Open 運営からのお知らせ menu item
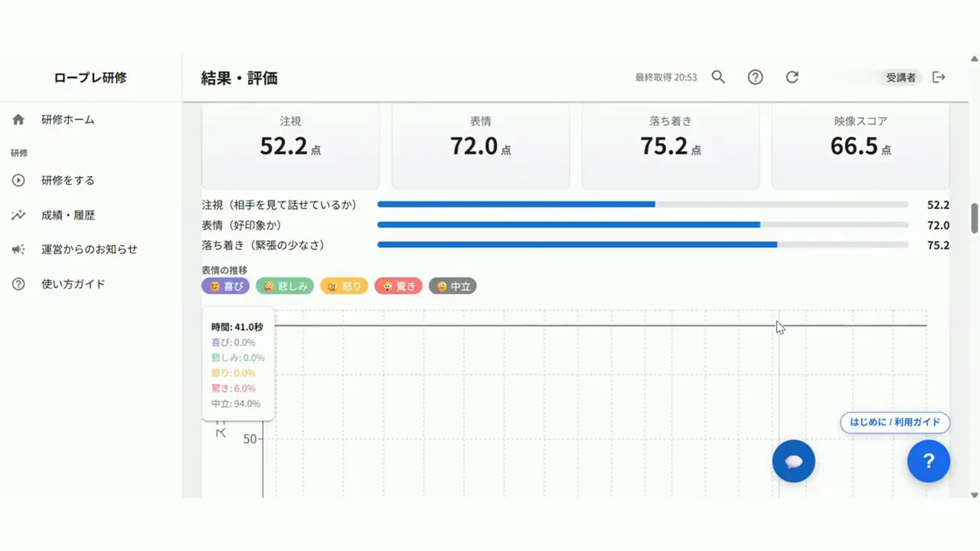The image size is (980, 551). pos(91,249)
